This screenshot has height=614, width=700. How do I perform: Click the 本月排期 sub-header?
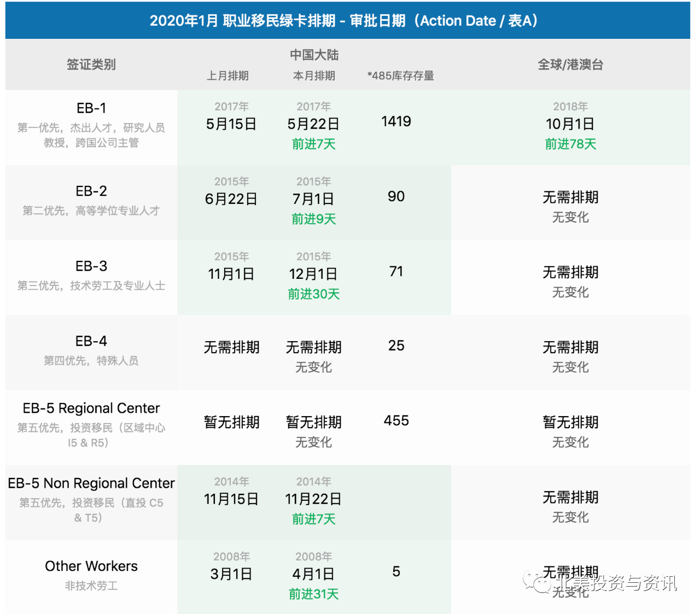314,76
